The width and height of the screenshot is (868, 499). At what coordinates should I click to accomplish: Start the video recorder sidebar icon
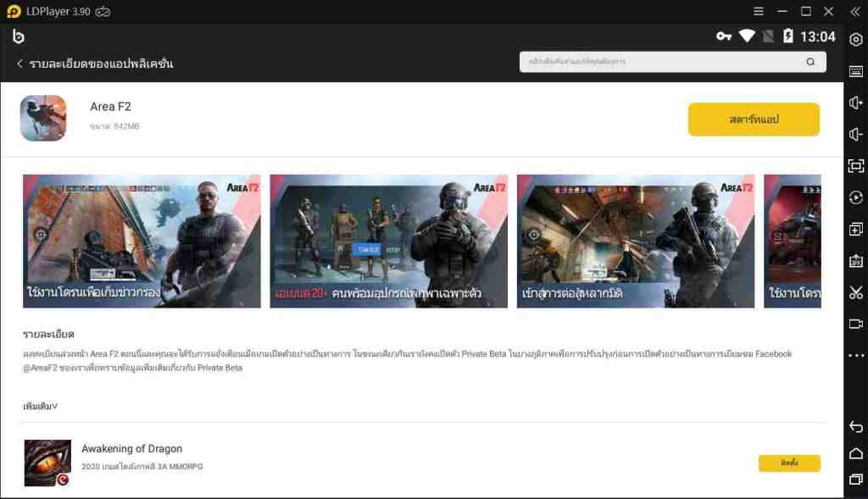click(856, 324)
